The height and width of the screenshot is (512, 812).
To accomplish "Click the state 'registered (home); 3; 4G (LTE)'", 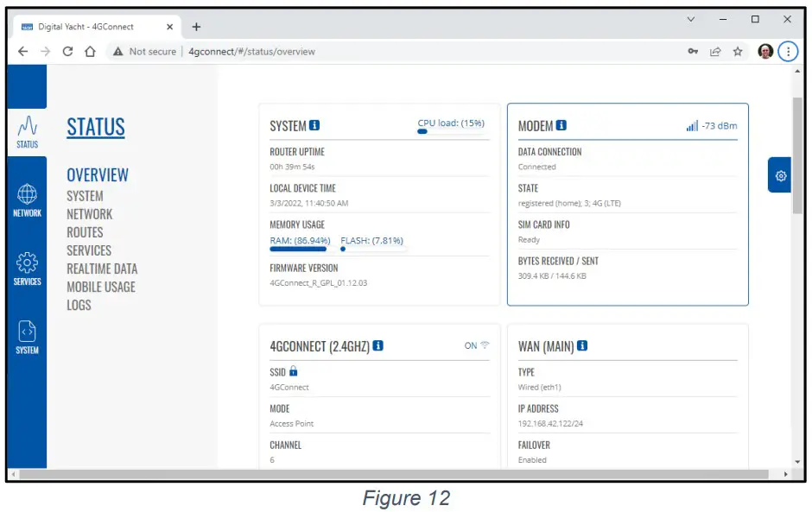I will coord(569,203).
